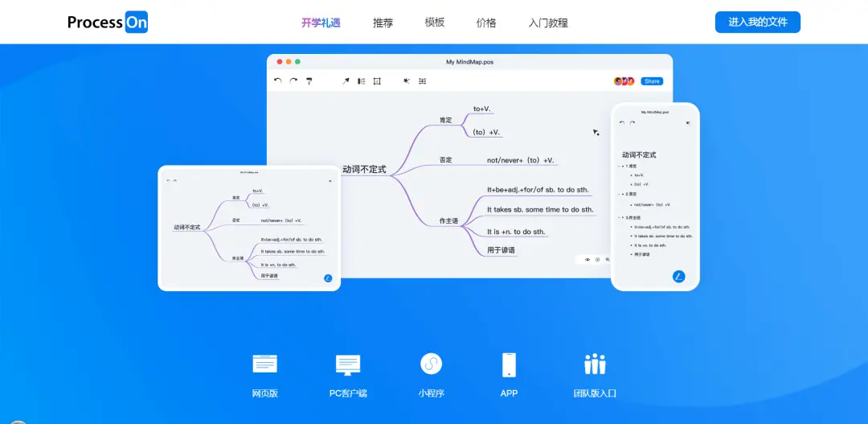
Task: Select the arrow connector tool icon
Action: click(x=346, y=81)
